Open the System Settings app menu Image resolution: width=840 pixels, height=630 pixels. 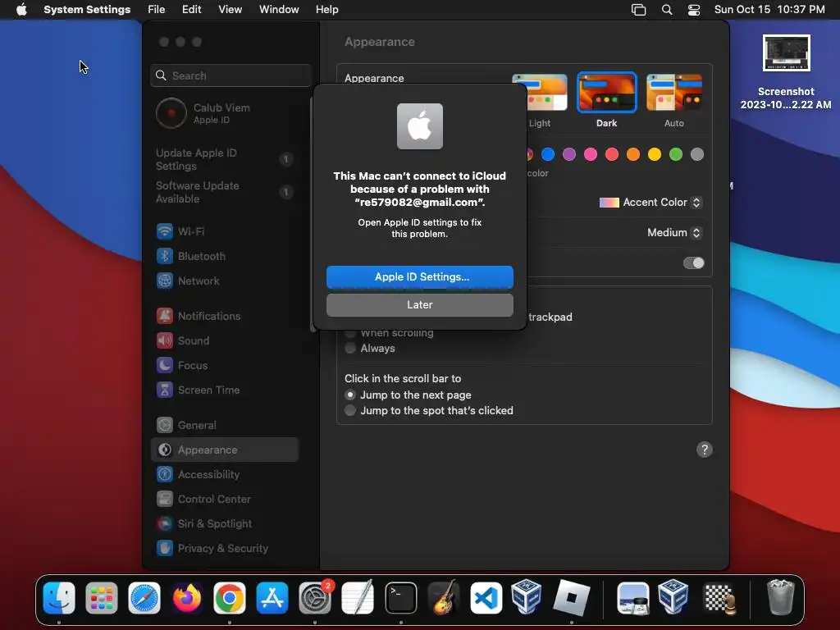(87, 10)
